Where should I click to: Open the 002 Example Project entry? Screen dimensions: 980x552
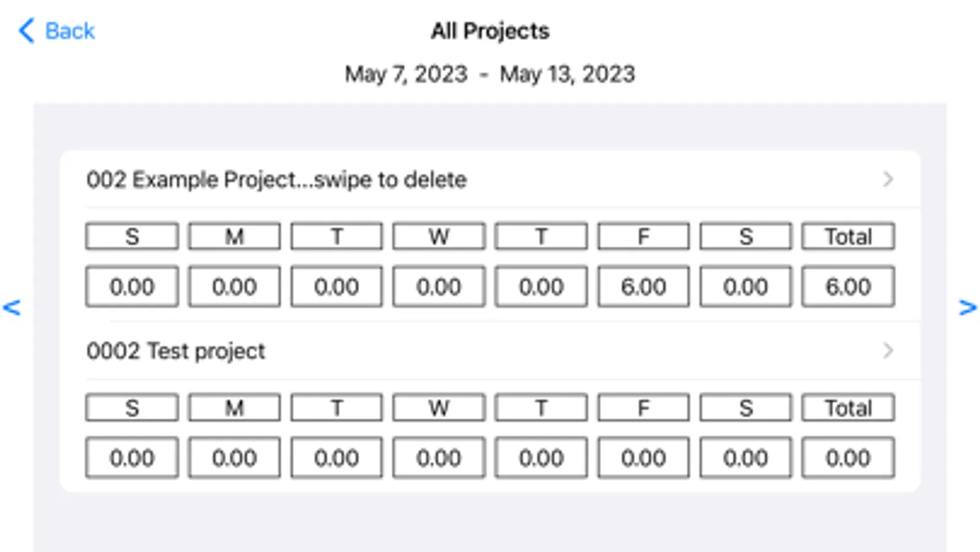tap(276, 180)
